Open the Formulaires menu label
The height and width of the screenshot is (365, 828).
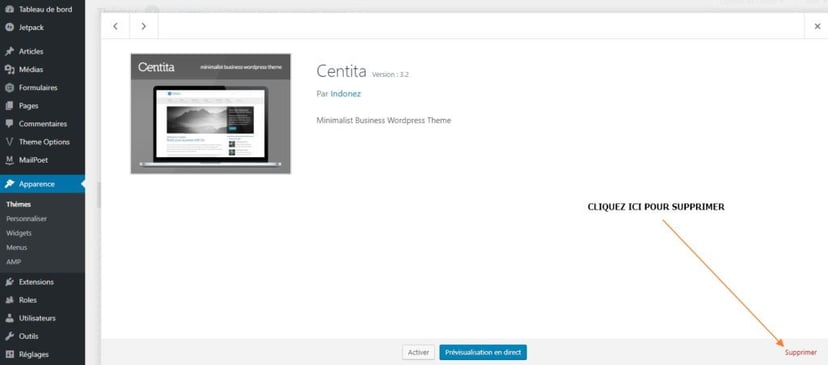click(38, 88)
